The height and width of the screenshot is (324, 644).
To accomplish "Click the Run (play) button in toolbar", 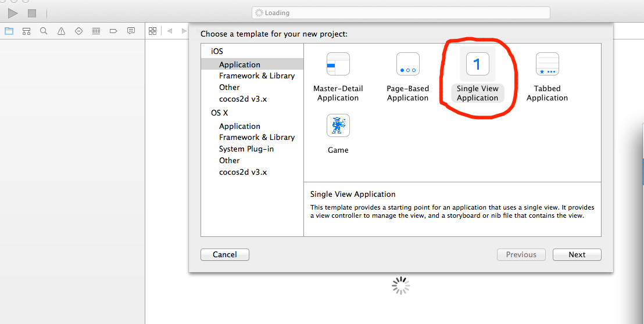I will click(x=13, y=13).
